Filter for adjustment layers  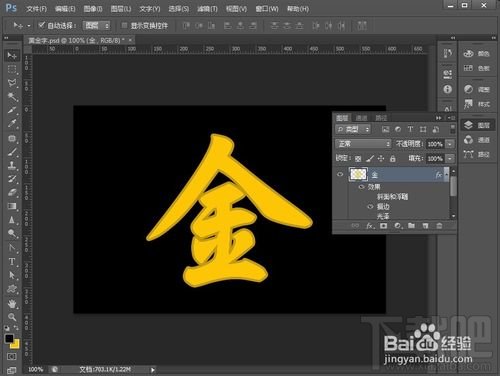[x=398, y=129]
